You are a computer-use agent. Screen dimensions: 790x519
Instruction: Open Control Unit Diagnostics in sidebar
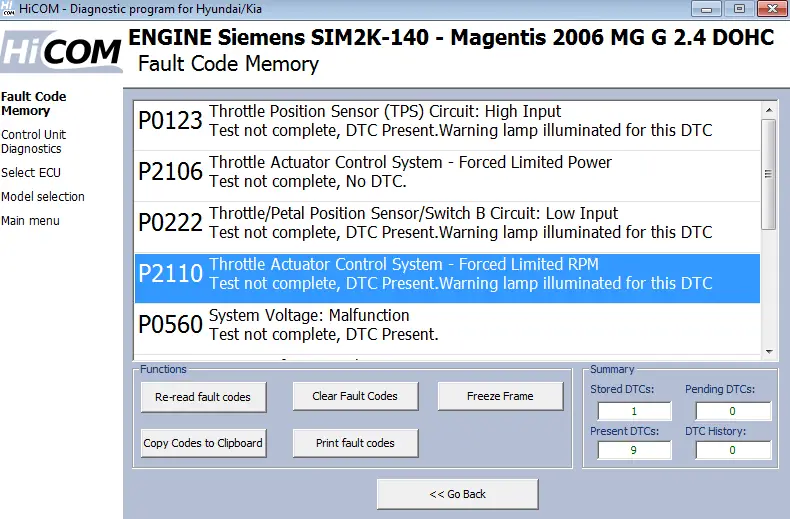pos(33,142)
